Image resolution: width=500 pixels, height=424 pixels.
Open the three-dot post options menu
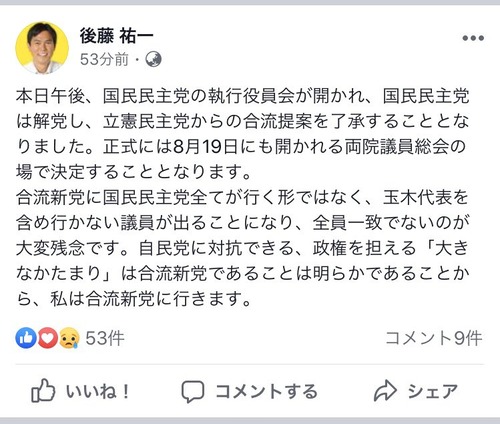click(x=473, y=38)
